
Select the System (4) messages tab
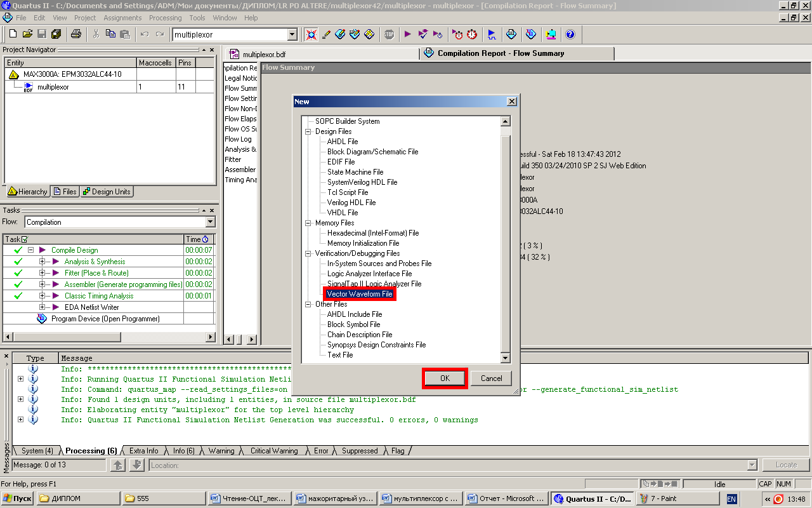(37, 451)
